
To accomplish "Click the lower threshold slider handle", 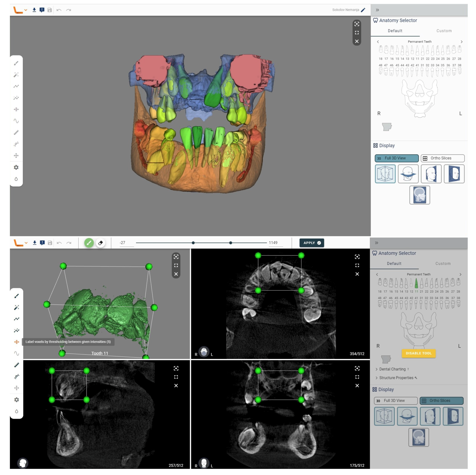I will (x=193, y=243).
